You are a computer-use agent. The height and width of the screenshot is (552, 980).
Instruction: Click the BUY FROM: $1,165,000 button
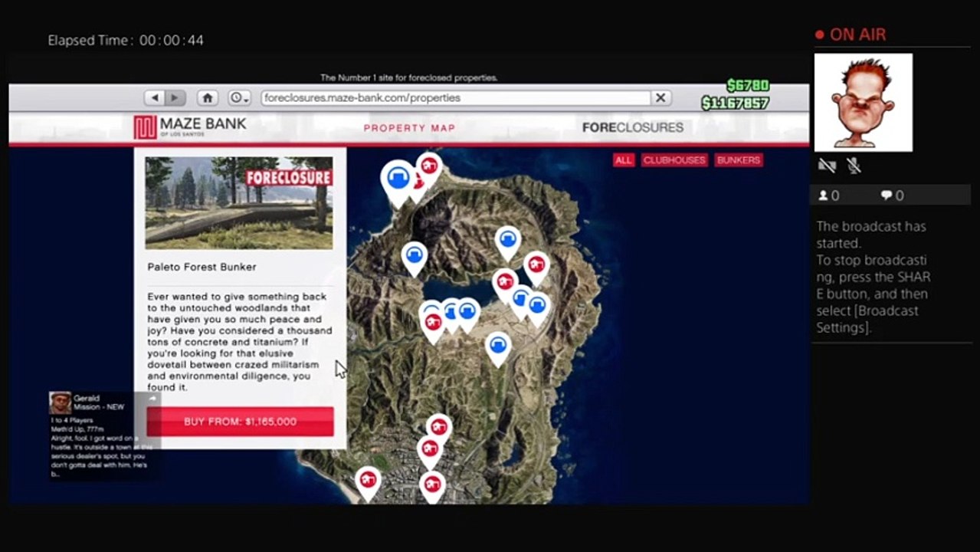pyautogui.click(x=240, y=422)
